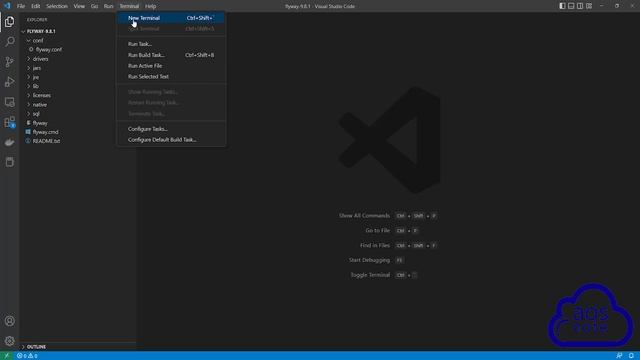Open the Manage gear icon

(9, 341)
